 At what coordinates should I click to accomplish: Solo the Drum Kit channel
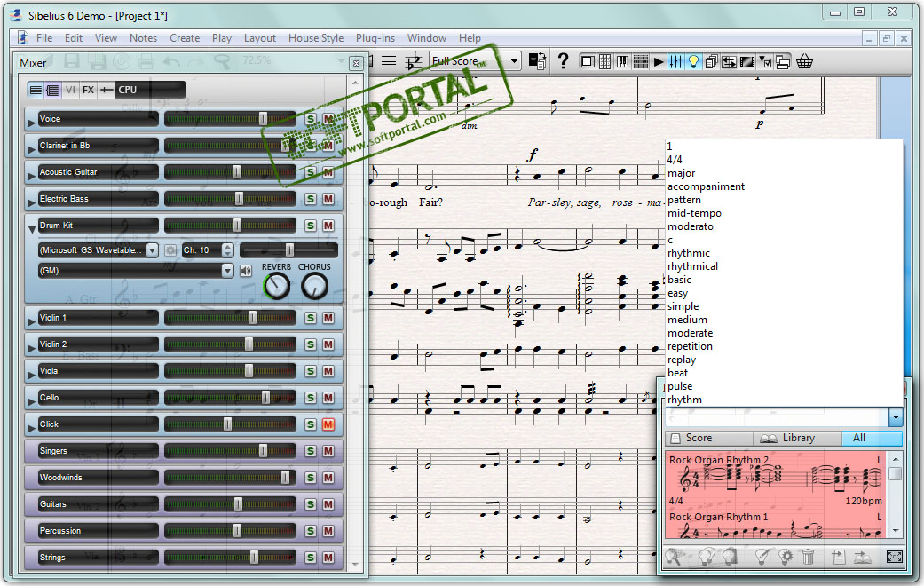(x=311, y=226)
